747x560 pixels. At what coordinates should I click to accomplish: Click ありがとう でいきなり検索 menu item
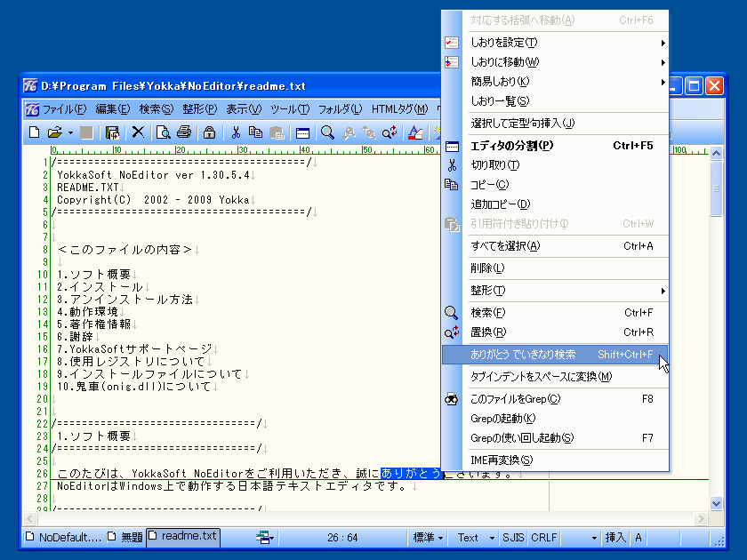coord(556,355)
